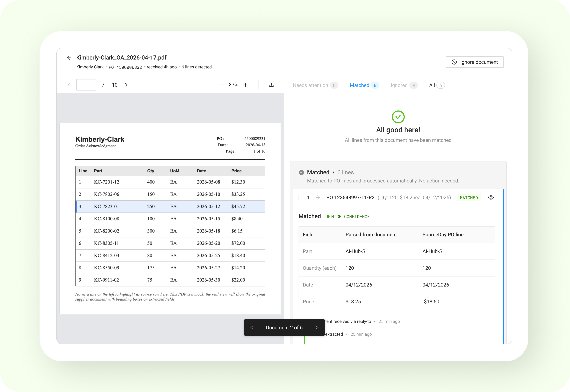
Task: Select PDF row with part KC-8305-11
Action: click(170, 243)
